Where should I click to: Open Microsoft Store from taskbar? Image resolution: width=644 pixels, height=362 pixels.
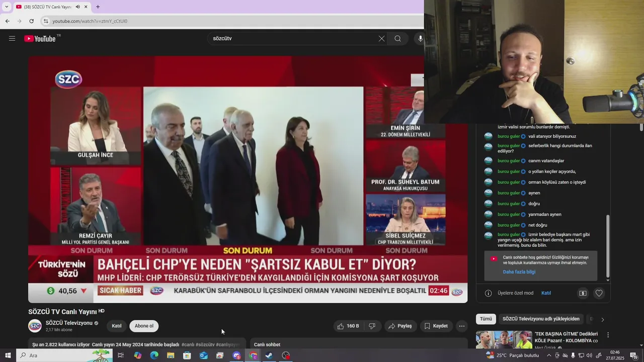click(187, 355)
